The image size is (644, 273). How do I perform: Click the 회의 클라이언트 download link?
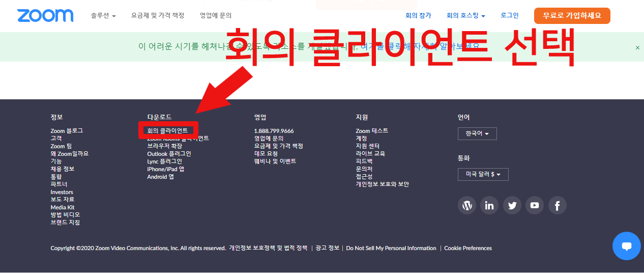[x=167, y=131]
